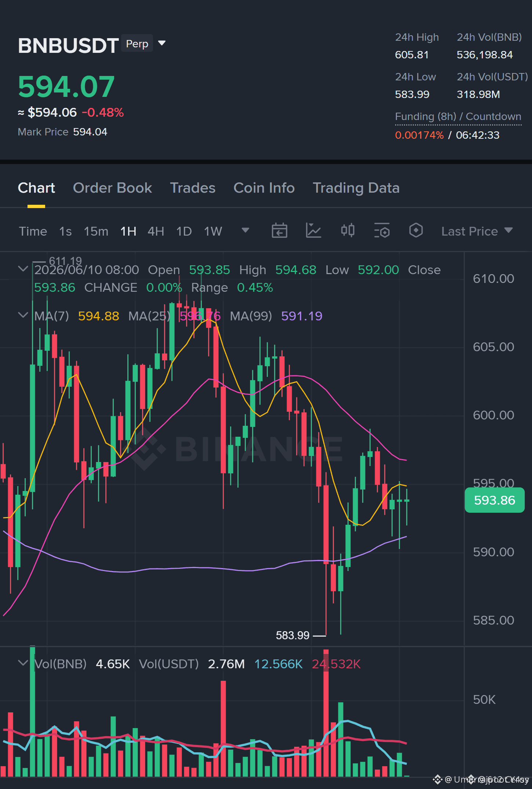The width and height of the screenshot is (532, 789).
Task: Open chart display settings icon
Action: pyautogui.click(x=382, y=231)
